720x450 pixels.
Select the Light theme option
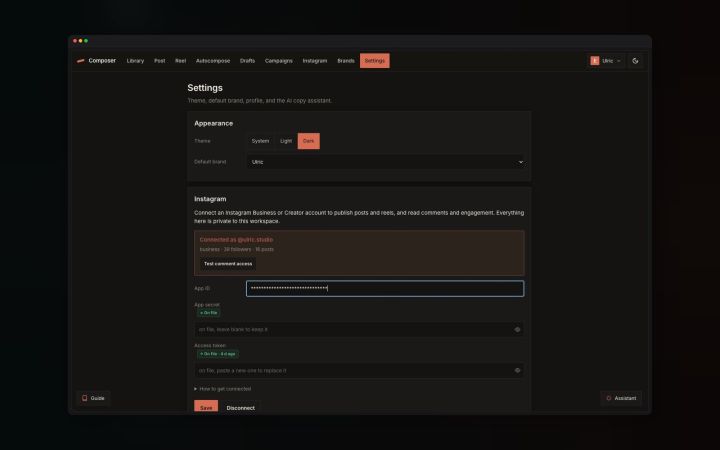[x=286, y=141]
